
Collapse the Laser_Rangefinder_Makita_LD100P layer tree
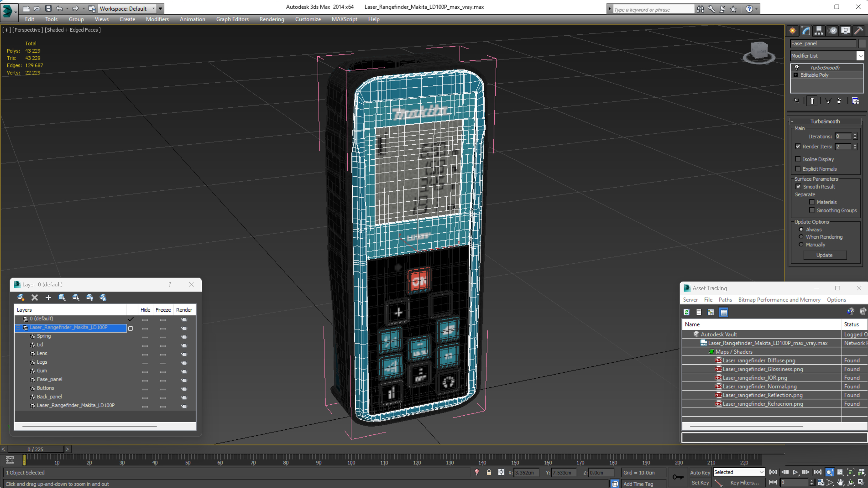coord(18,327)
